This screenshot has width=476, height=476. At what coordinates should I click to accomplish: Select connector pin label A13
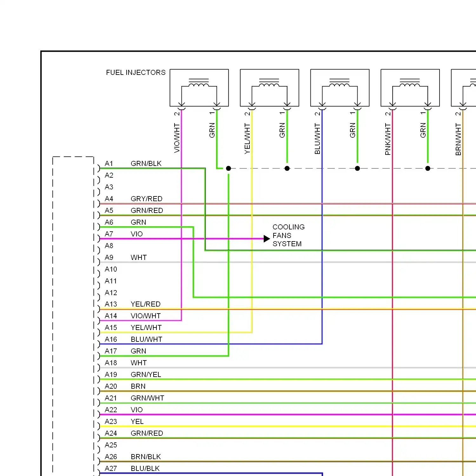point(111,304)
